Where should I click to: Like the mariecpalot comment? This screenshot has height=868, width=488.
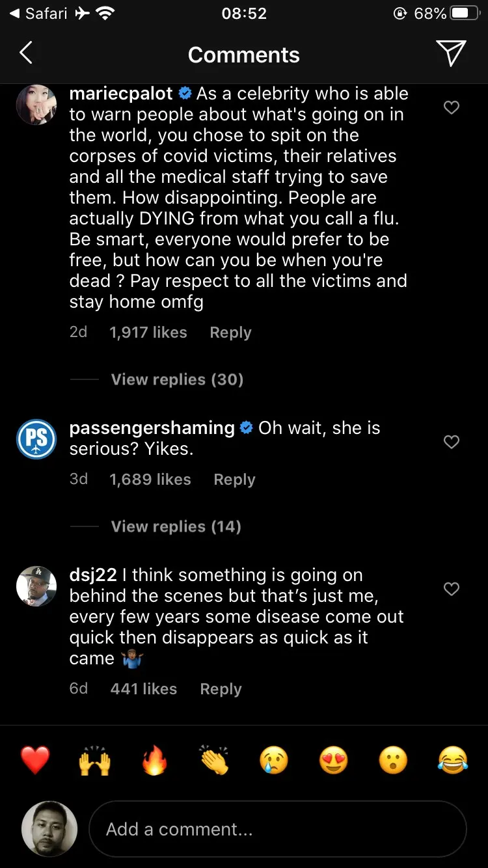(452, 107)
